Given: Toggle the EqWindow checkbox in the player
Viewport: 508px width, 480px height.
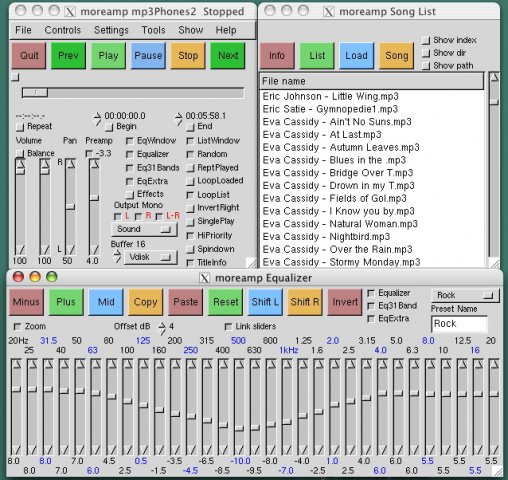Looking at the screenshot, I should [130, 141].
